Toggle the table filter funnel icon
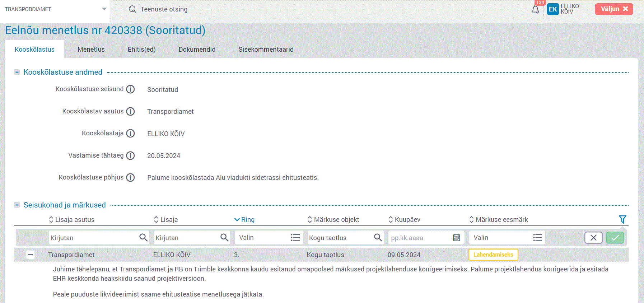The width and height of the screenshot is (644, 303). click(x=622, y=219)
